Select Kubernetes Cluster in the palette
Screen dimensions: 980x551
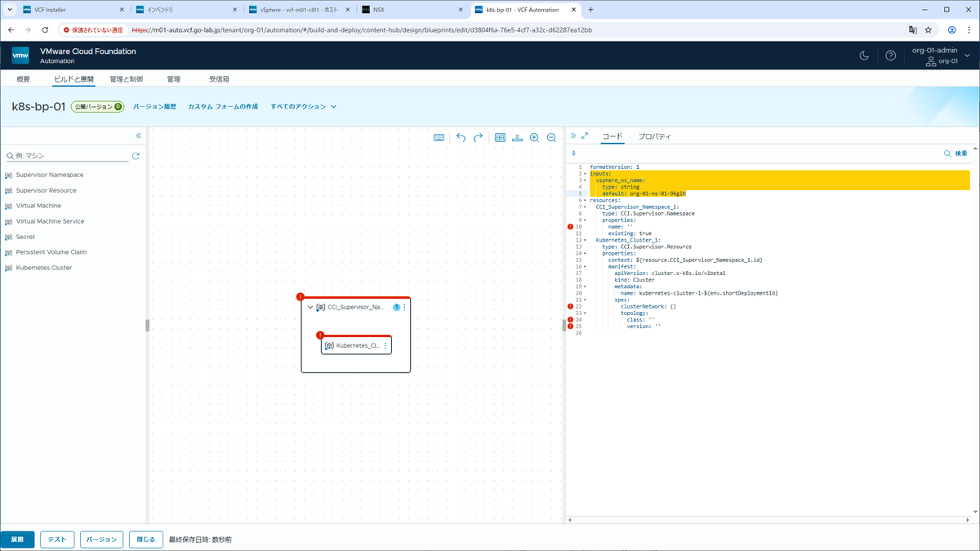44,268
